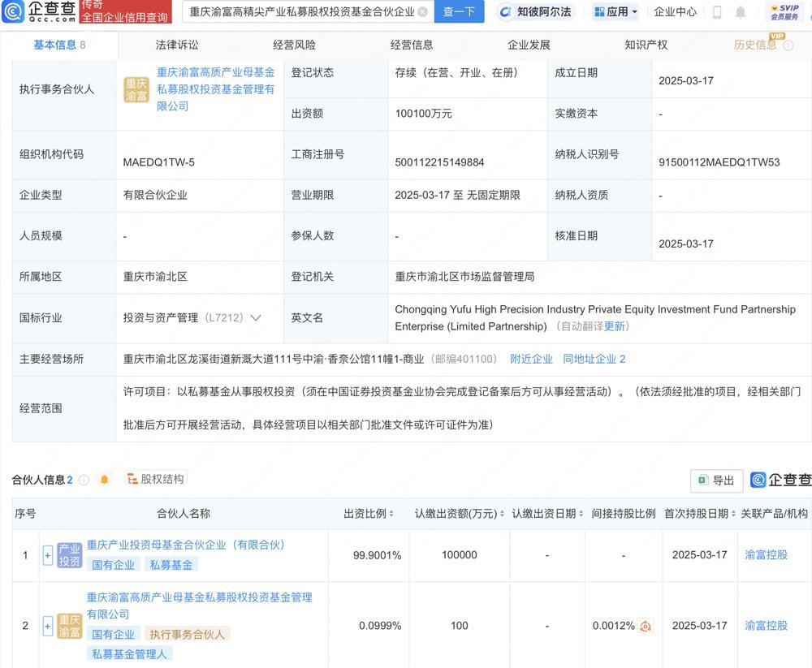
Task: Select organization code MAEDQ1TW-5
Action: 158,162
